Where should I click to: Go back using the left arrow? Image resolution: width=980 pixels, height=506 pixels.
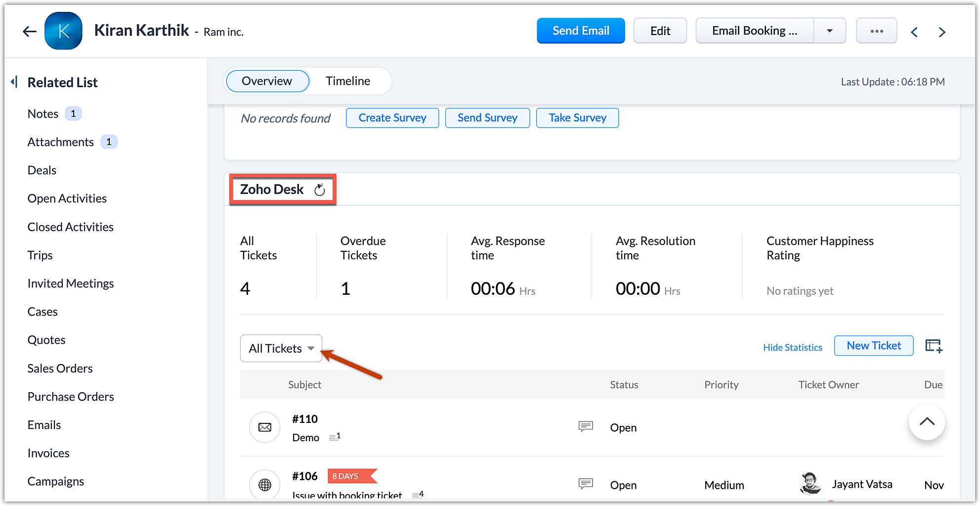pyautogui.click(x=30, y=32)
